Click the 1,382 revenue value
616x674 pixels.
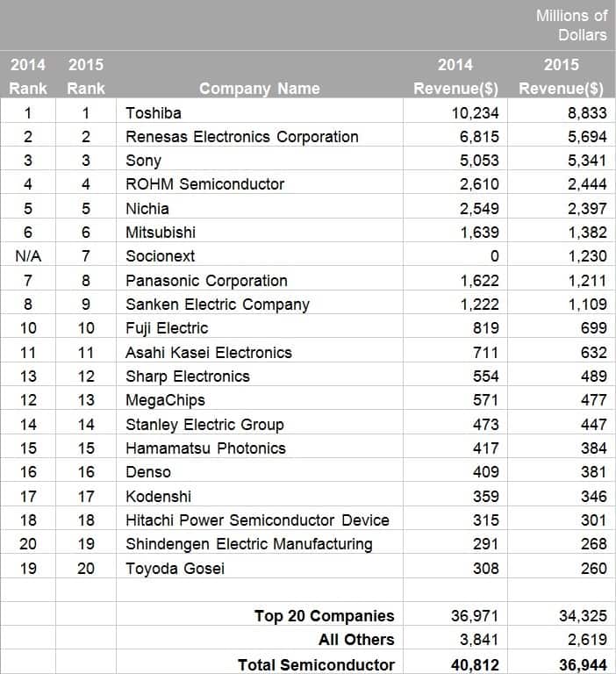[587, 233]
